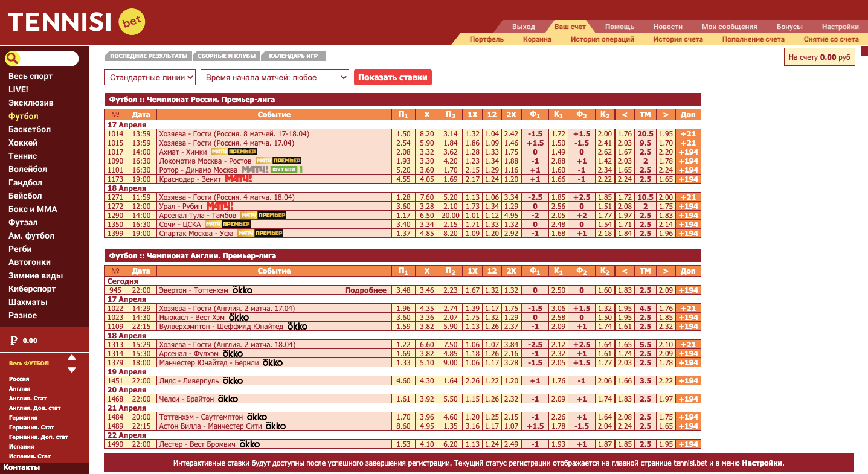This screenshot has width=868, height=474.
Task: Click the Настройки link in the footer notice
Action: (x=762, y=463)
